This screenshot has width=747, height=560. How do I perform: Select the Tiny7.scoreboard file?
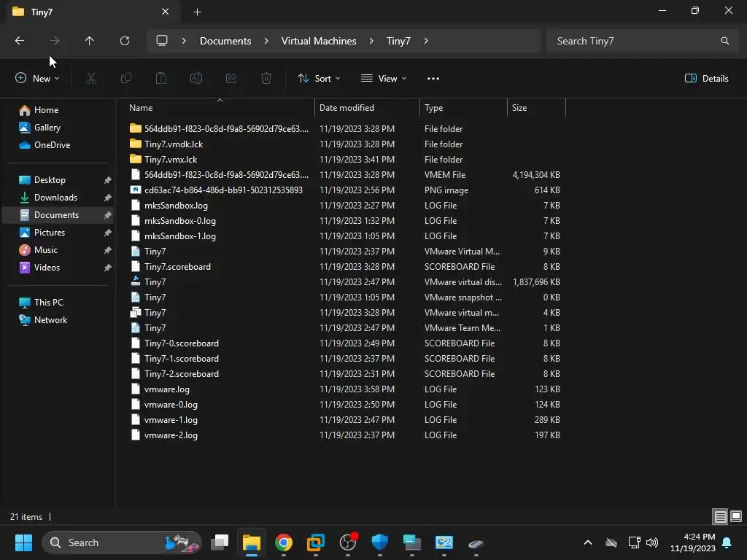click(x=344, y=267)
